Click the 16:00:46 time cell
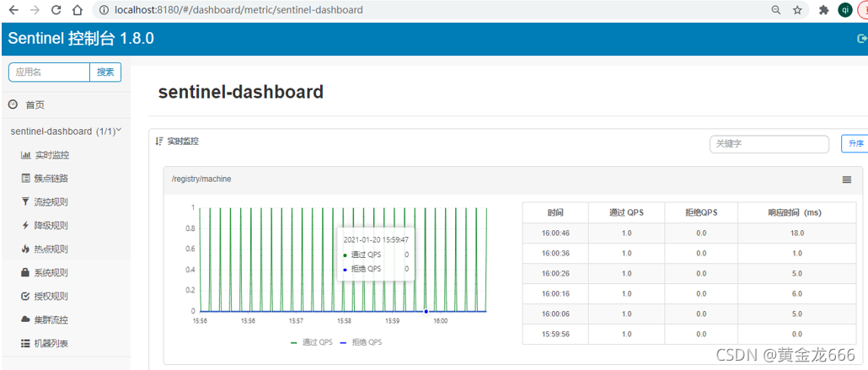This screenshot has width=868, height=370. 556,233
